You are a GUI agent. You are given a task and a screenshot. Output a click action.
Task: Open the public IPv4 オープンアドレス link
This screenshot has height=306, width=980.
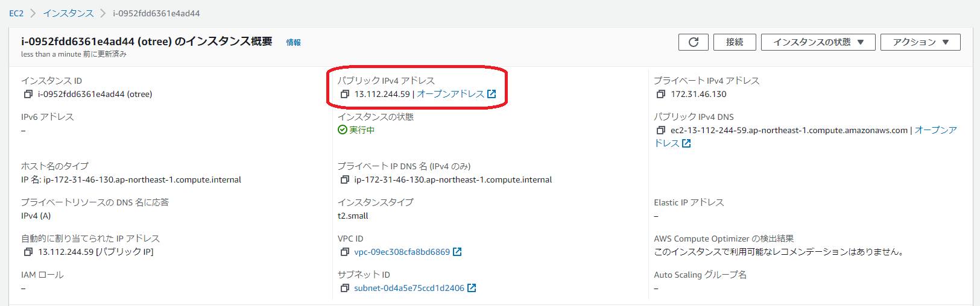[x=450, y=94]
